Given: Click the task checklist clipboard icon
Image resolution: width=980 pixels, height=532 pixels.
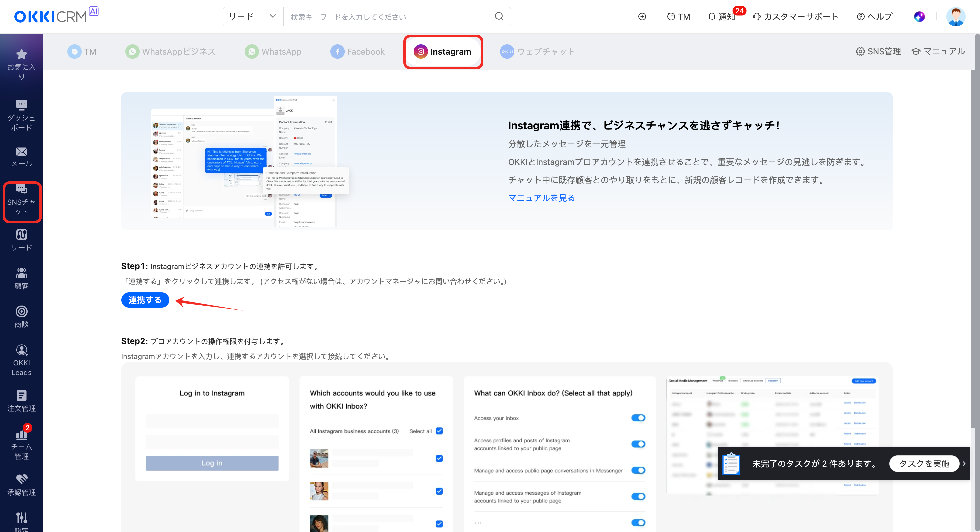Looking at the screenshot, I should pos(731,464).
